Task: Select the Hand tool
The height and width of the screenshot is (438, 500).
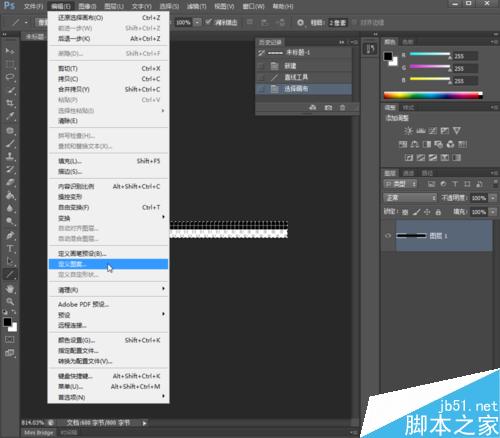Action: click(x=10, y=289)
